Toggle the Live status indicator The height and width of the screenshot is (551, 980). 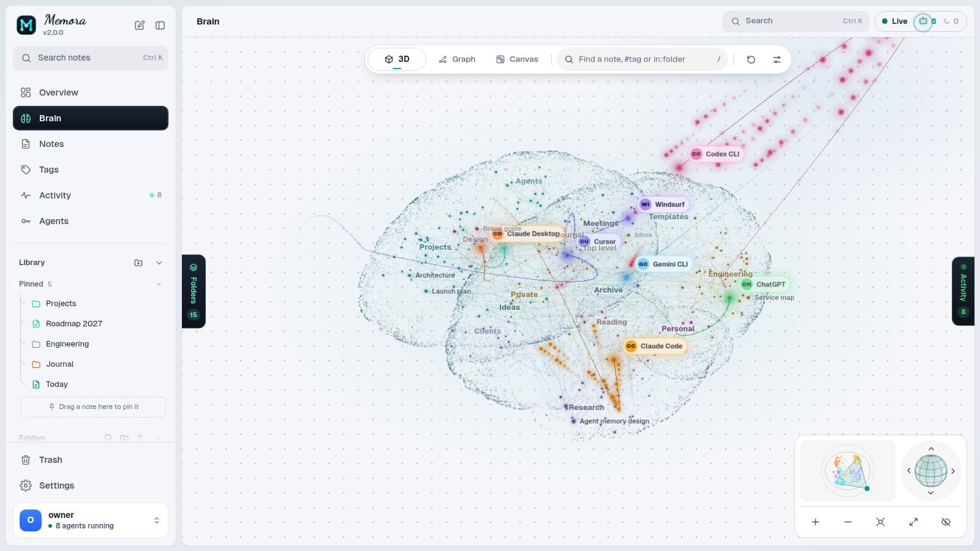click(x=894, y=21)
